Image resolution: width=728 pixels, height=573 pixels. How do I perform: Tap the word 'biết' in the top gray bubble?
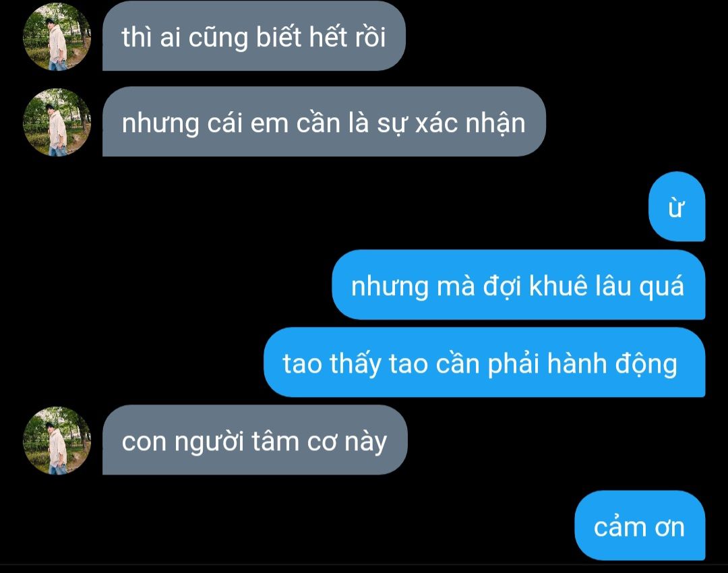pyautogui.click(x=278, y=36)
